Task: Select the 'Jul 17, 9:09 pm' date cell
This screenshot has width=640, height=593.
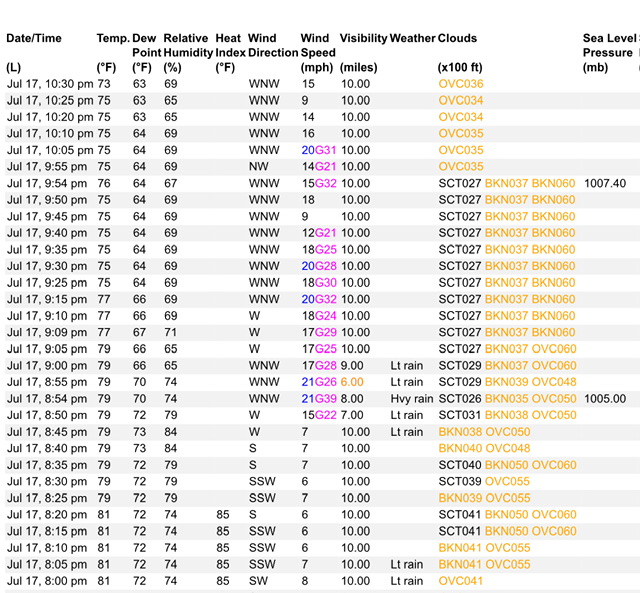Action: tap(47, 332)
